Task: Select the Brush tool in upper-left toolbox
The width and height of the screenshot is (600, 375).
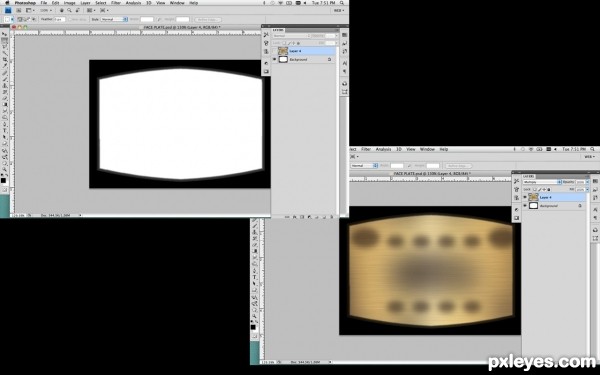Action: pos(5,79)
